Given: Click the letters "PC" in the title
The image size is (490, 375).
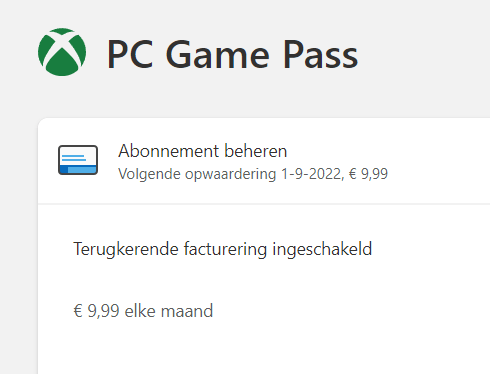Looking at the screenshot, I should tap(130, 54).
